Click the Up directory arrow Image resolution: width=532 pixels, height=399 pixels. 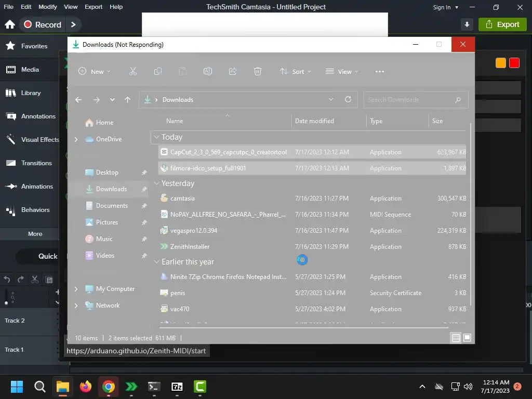pos(128,100)
